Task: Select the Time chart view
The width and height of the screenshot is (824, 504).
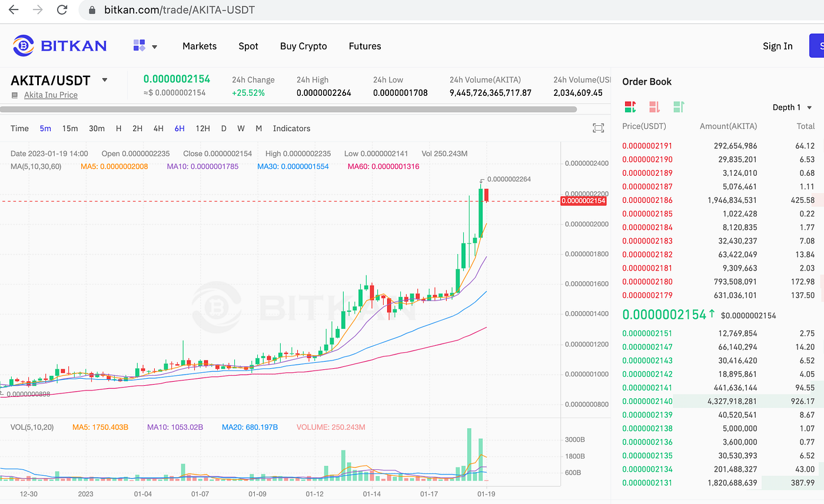Action: [x=19, y=128]
